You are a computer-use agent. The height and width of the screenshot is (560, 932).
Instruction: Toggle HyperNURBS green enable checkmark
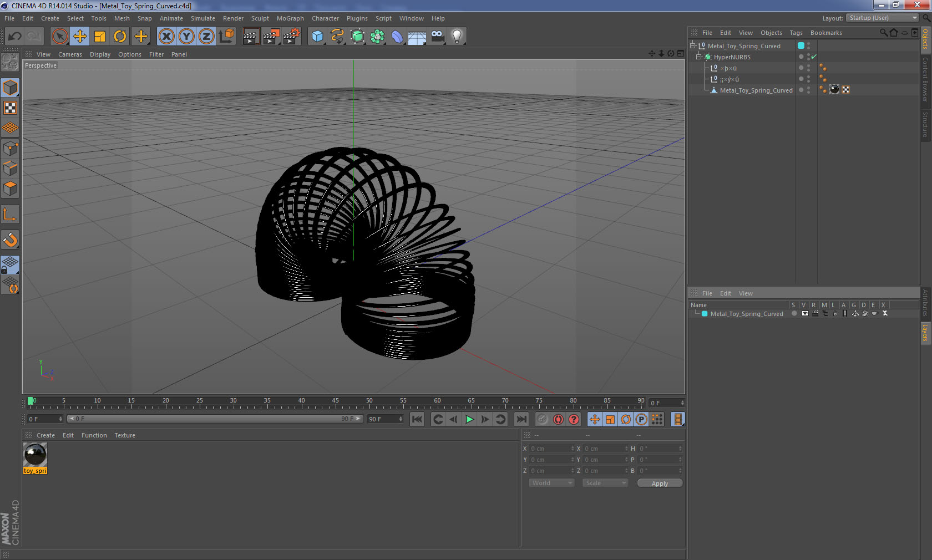(814, 57)
